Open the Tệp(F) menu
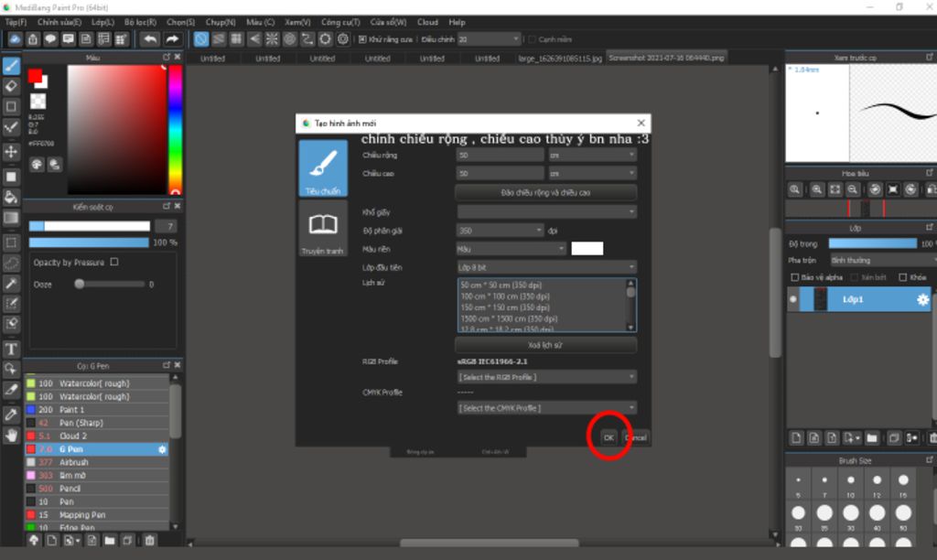937x560 pixels. (x=16, y=22)
